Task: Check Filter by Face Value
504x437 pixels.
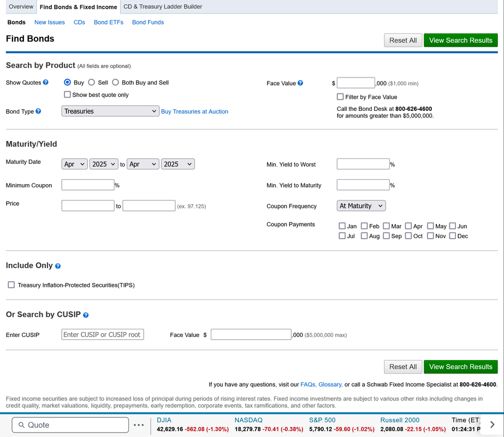Action: (x=340, y=97)
